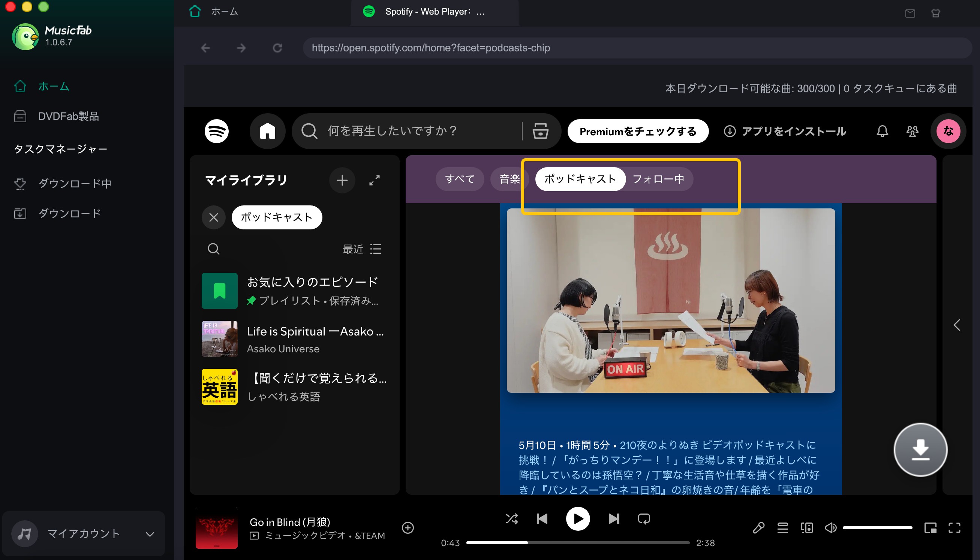Open Life is Spiritual podcast
Viewport: 980px width, 560px height.
click(295, 339)
